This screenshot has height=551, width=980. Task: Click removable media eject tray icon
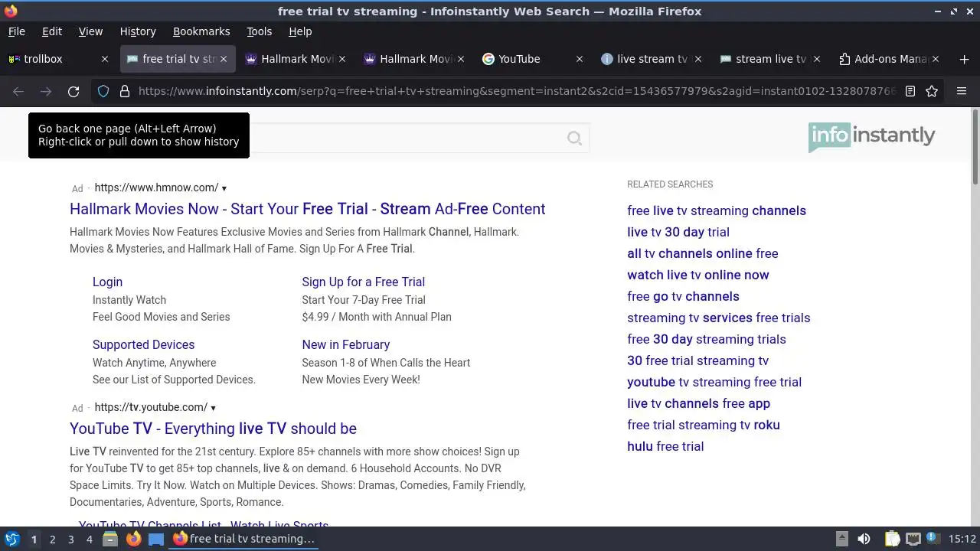coord(841,539)
